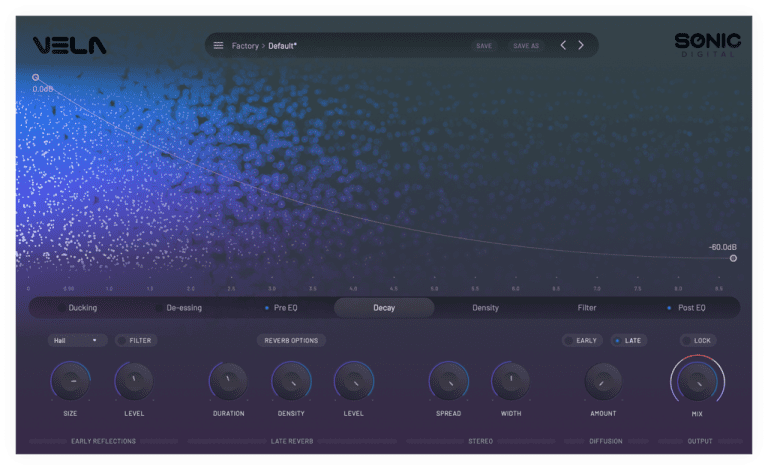Switch to the Pre EQ tab

pyautogui.click(x=286, y=308)
